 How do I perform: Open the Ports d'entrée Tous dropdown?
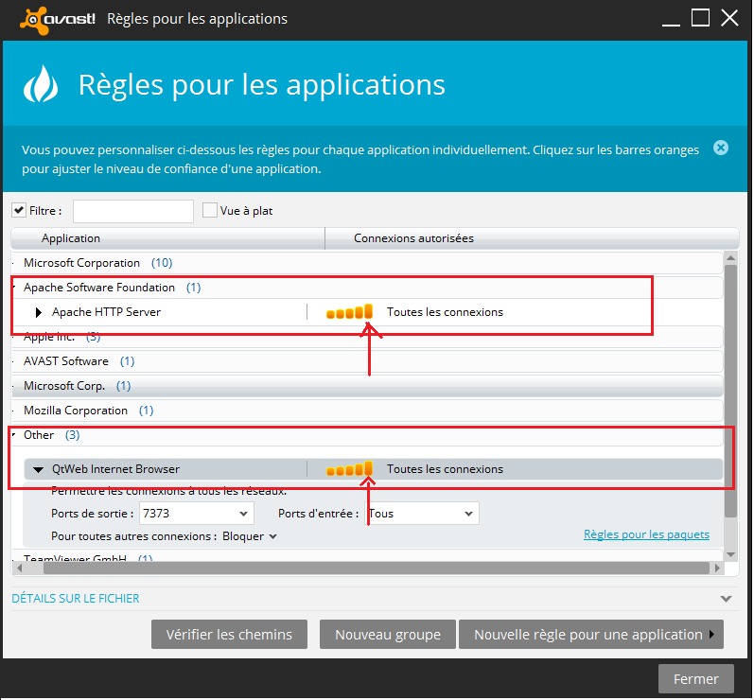(x=422, y=514)
